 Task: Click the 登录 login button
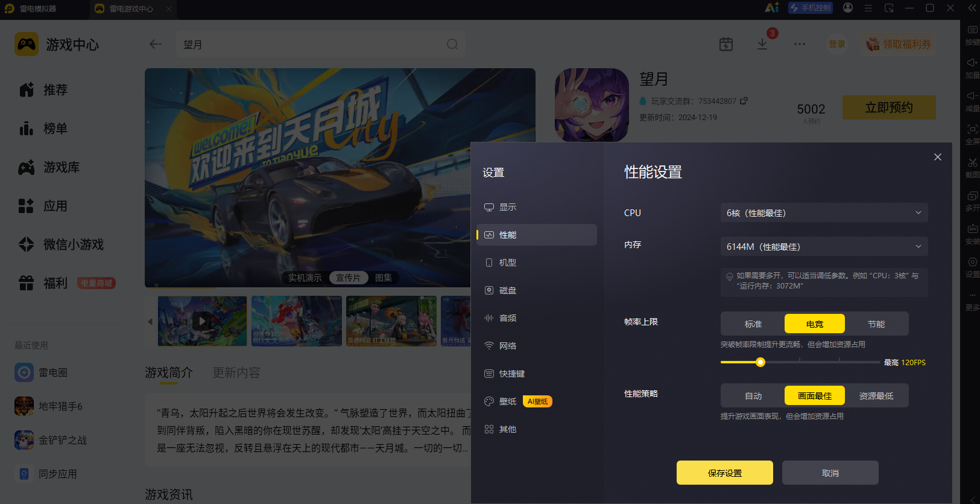[836, 44]
